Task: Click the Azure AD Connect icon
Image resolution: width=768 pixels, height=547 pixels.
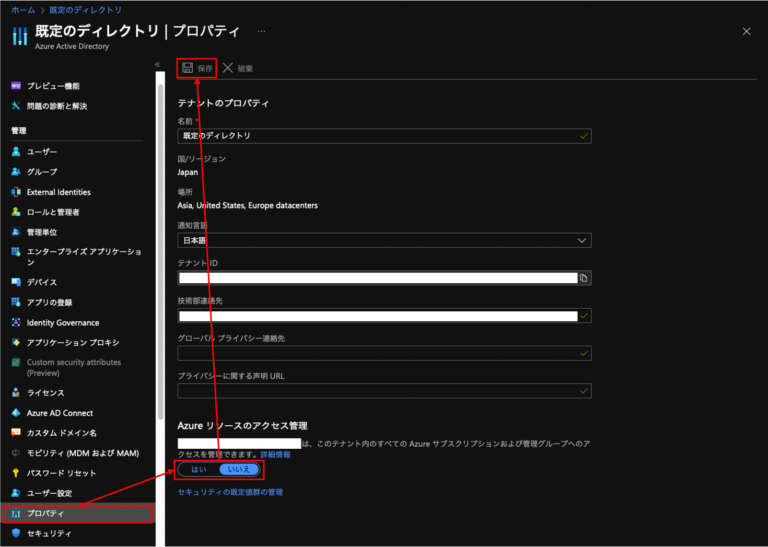Action: click(16, 413)
